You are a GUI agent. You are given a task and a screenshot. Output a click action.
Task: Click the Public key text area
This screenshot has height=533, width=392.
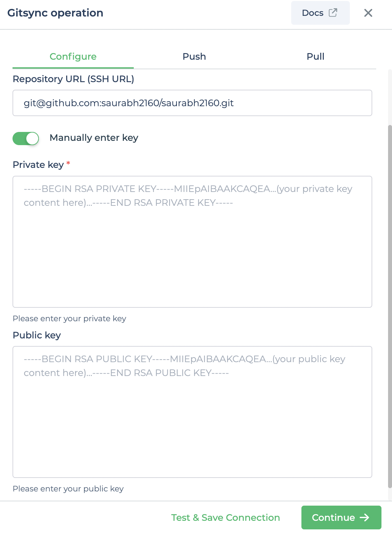(x=192, y=412)
